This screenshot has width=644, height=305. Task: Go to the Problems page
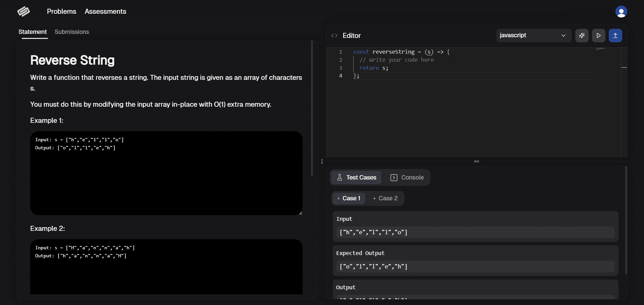61,11
